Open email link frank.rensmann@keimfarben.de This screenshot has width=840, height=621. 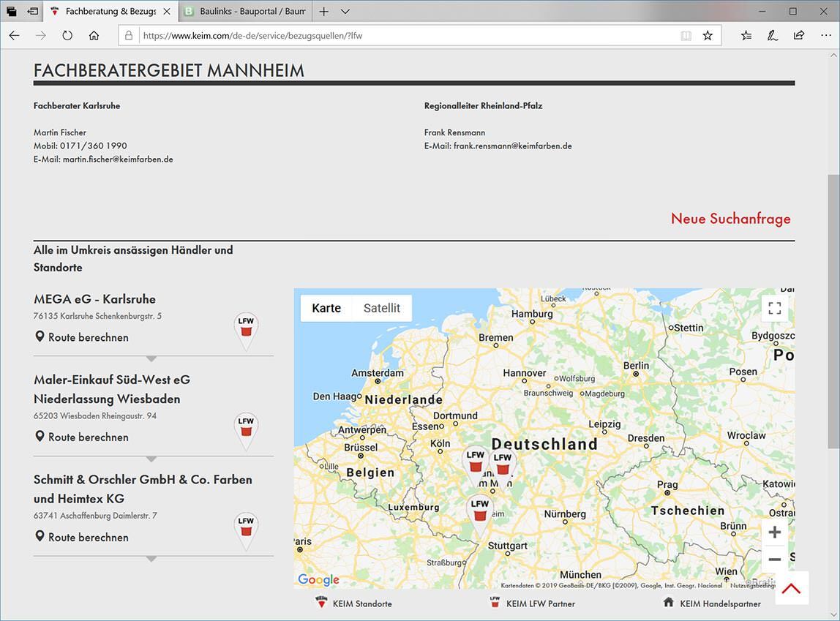click(x=513, y=146)
